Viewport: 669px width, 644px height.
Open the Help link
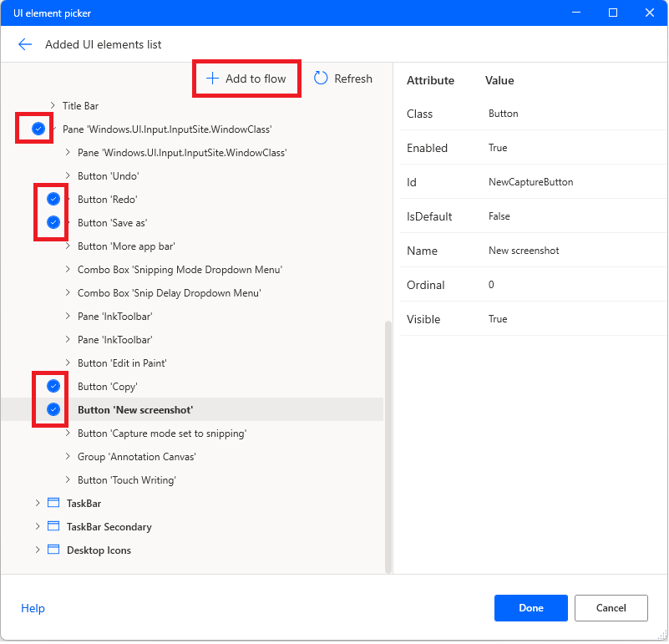(33, 609)
